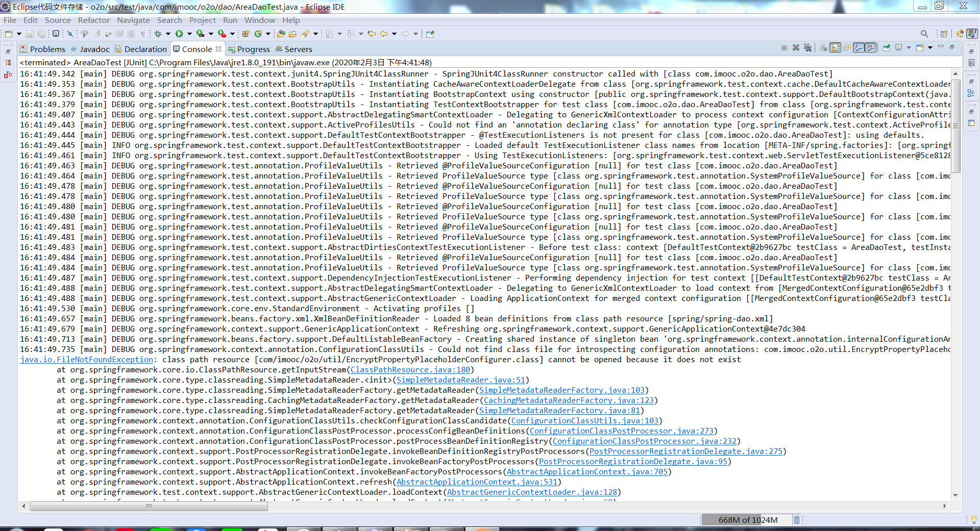Open the Open Console dropdown arrow
Image resolution: width=980 pixels, height=531 pixels.
click(x=930, y=47)
